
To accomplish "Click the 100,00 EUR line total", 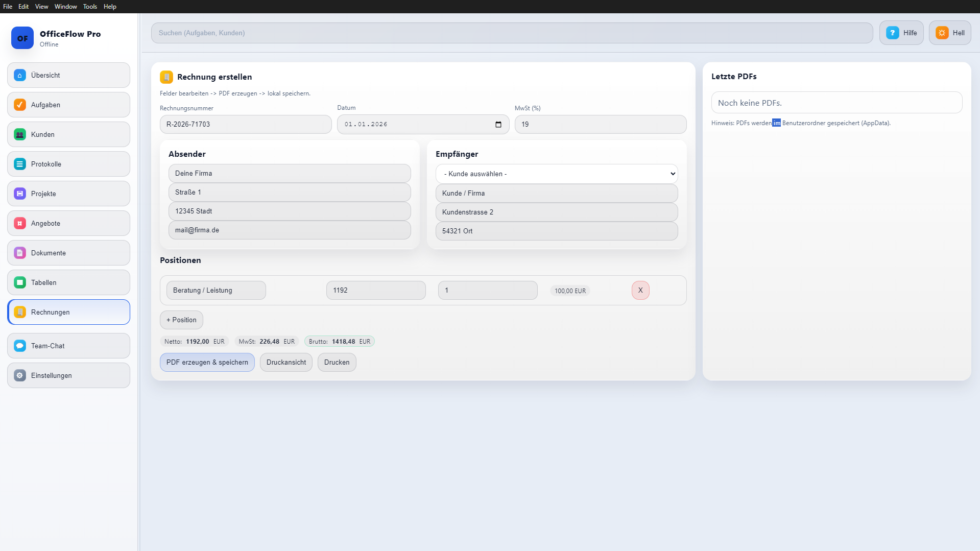I will (x=570, y=291).
